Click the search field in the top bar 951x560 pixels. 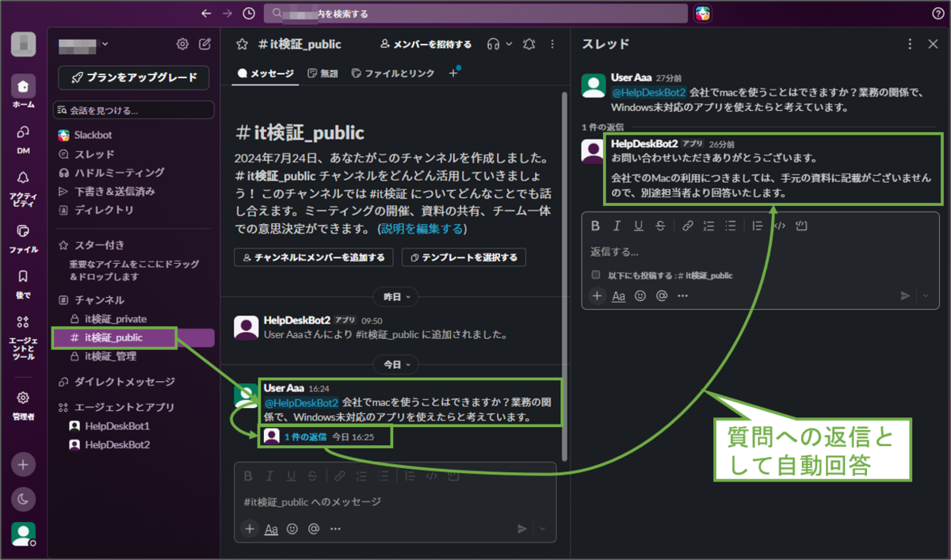(x=475, y=13)
